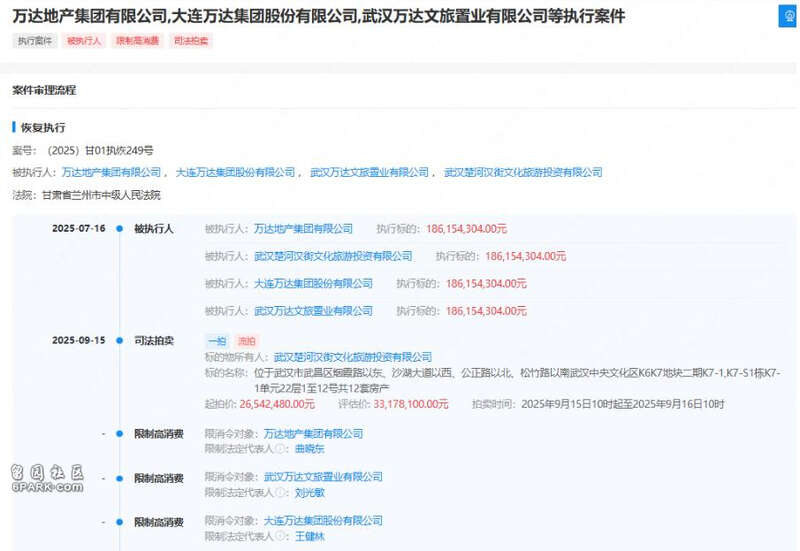The height and width of the screenshot is (551, 800).
Task: Open legal representative 刘光歆 profile
Action: pyautogui.click(x=310, y=493)
